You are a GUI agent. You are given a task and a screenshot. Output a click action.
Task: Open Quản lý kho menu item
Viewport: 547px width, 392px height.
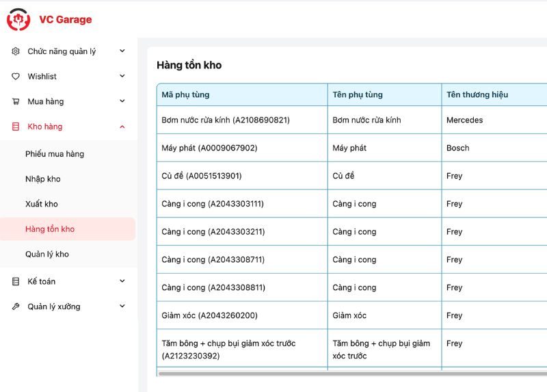[47, 254]
